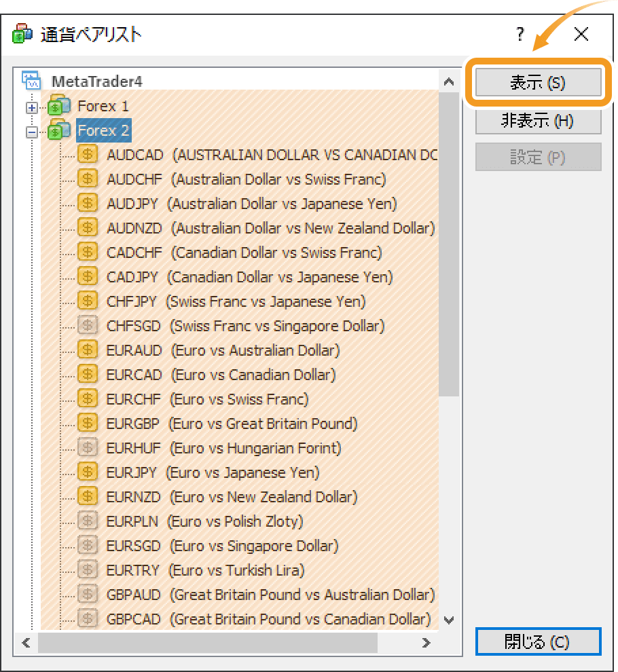Image resolution: width=618 pixels, height=672 pixels.
Task: Select CADCHF (Canadian Dollar vs Swiss Franc)
Action: (244, 253)
